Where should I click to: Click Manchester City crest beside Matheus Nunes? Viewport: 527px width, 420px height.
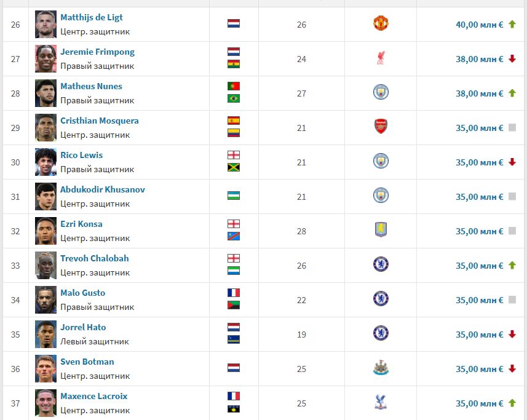(x=381, y=93)
